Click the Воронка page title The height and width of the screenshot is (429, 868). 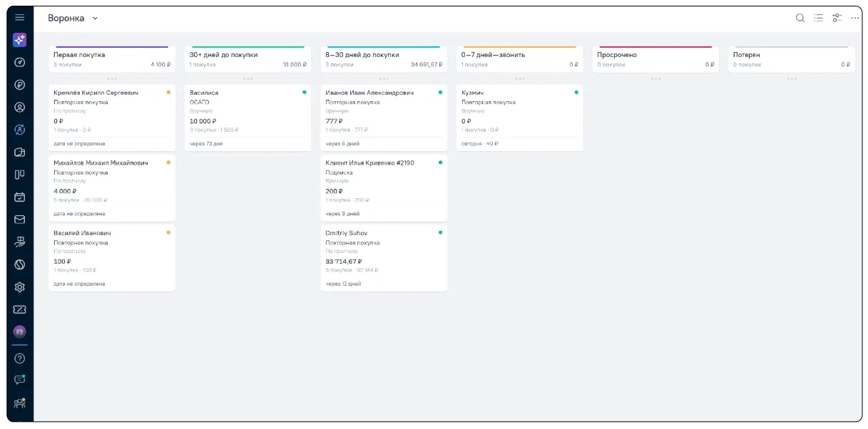tap(66, 18)
